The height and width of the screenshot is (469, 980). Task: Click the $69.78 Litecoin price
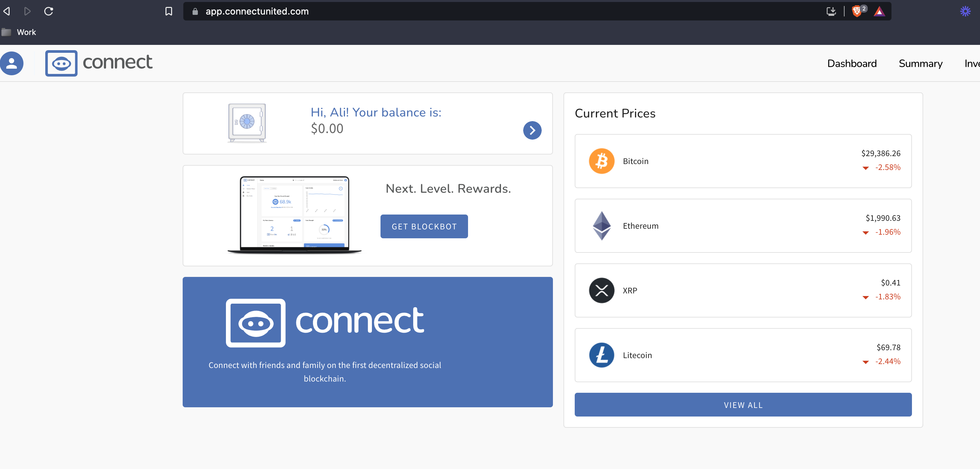[888, 347]
